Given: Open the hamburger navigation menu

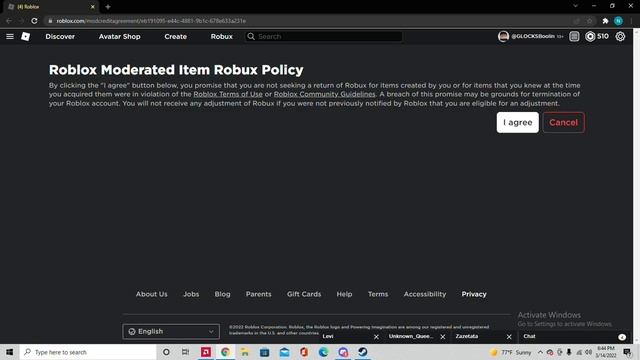Looking at the screenshot, I should point(10,36).
